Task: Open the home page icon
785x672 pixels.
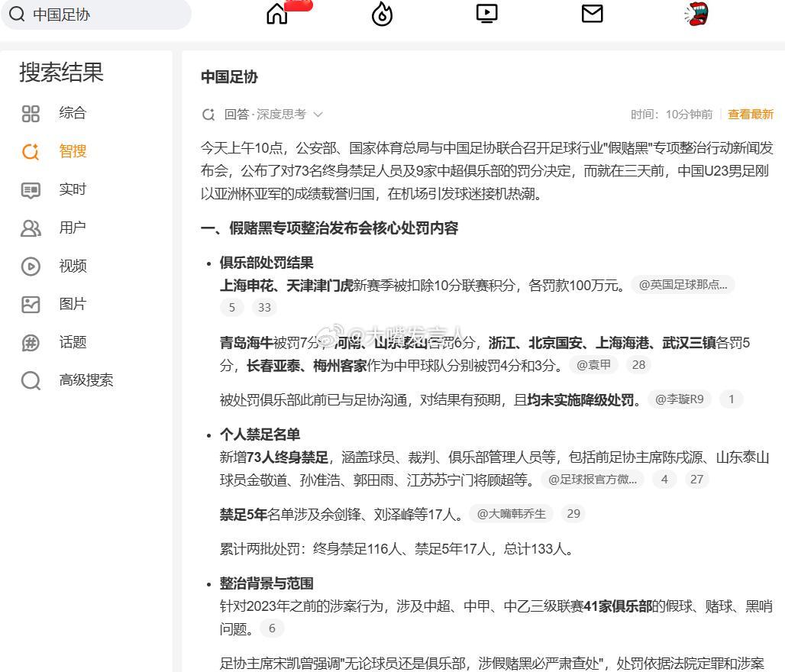Action: 277,14
